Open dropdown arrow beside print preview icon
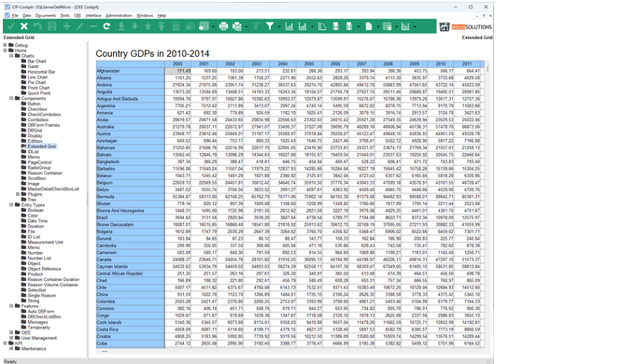This screenshot has height=364, width=635. [x=247, y=27]
